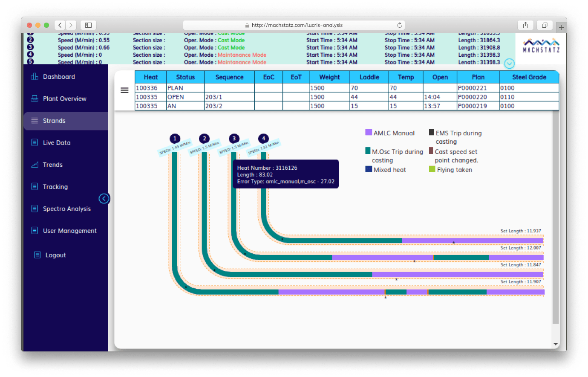The width and height of the screenshot is (588, 377).
Task: Click scrollbar down arrow in strands panel
Action: (x=555, y=344)
